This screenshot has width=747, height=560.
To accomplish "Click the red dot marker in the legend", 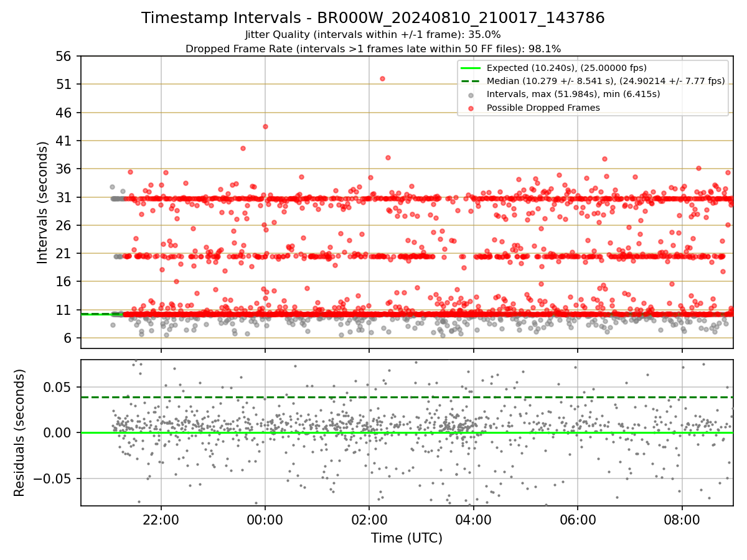I will pos(471,108).
